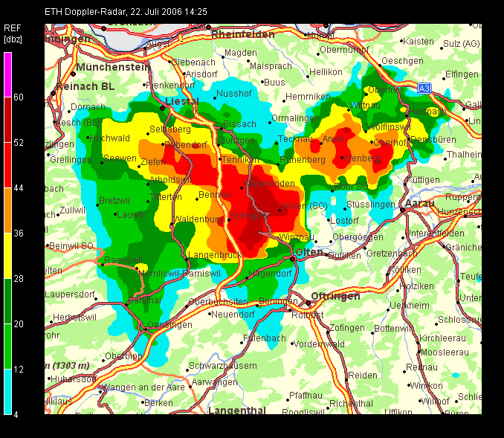Click the Hochwald label
This screenshot has height=438, width=504.
coord(109,138)
